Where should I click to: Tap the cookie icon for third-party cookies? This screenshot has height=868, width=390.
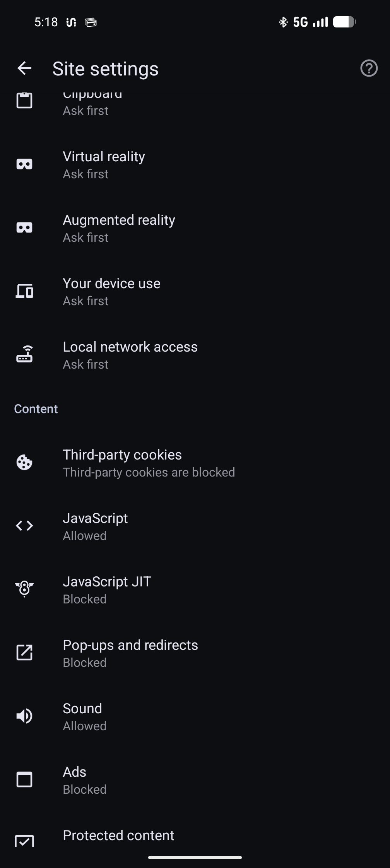pos(24,462)
